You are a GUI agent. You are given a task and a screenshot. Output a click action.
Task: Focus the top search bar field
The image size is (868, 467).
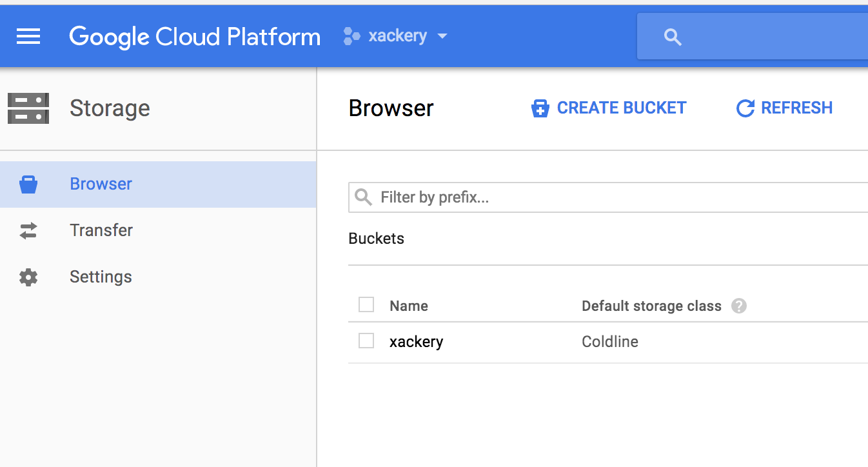point(753,36)
